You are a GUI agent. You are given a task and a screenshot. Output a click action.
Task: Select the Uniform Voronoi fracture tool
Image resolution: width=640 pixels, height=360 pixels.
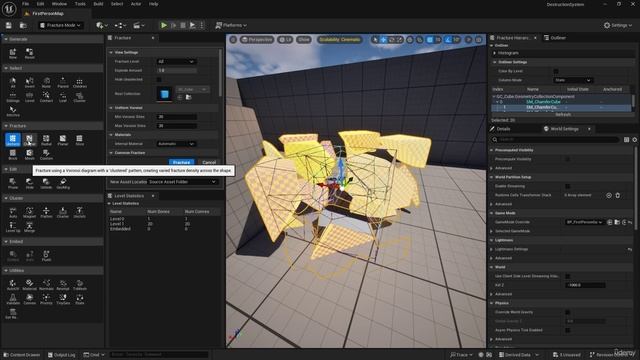13,140
